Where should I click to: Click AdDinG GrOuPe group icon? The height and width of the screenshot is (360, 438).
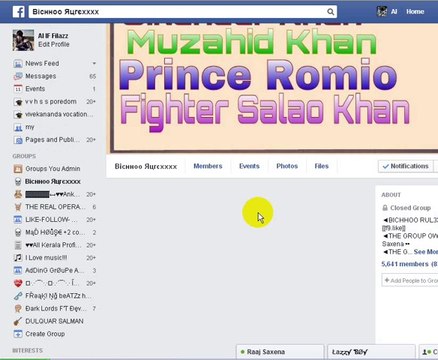(18, 270)
